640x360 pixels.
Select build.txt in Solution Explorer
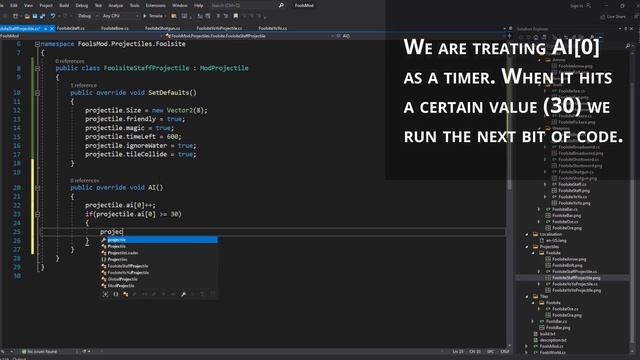(x=547, y=334)
